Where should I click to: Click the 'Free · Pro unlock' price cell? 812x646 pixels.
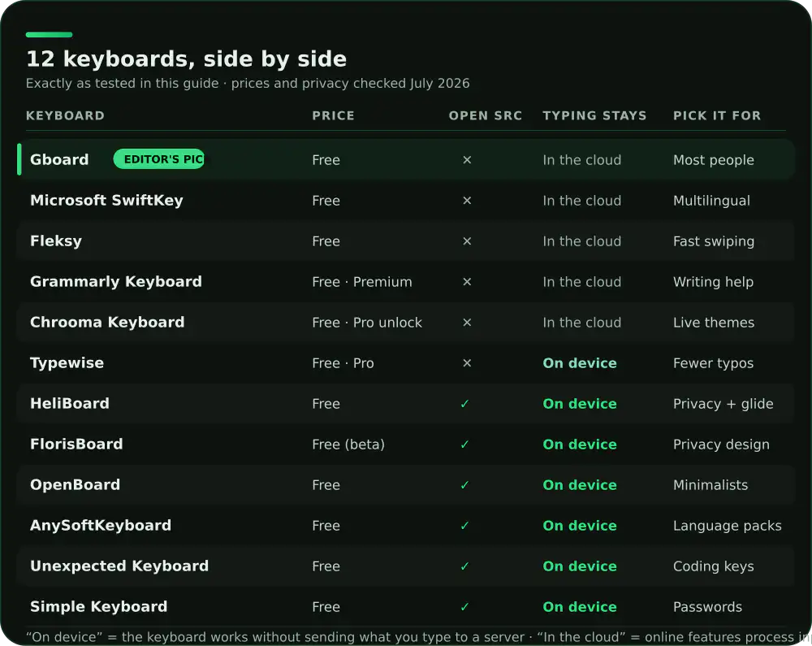pos(367,323)
